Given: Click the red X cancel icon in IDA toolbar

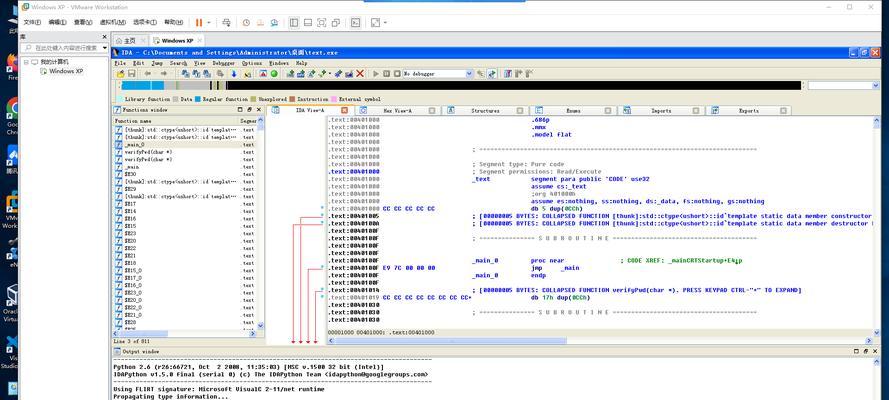Looking at the screenshot, I should (359, 74).
